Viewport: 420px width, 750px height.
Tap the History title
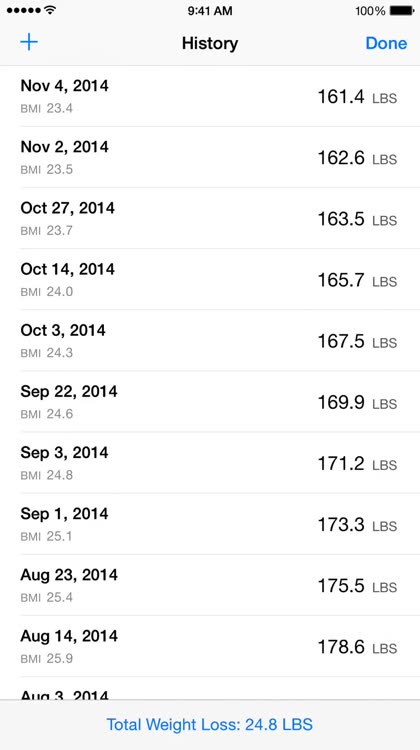[210, 44]
